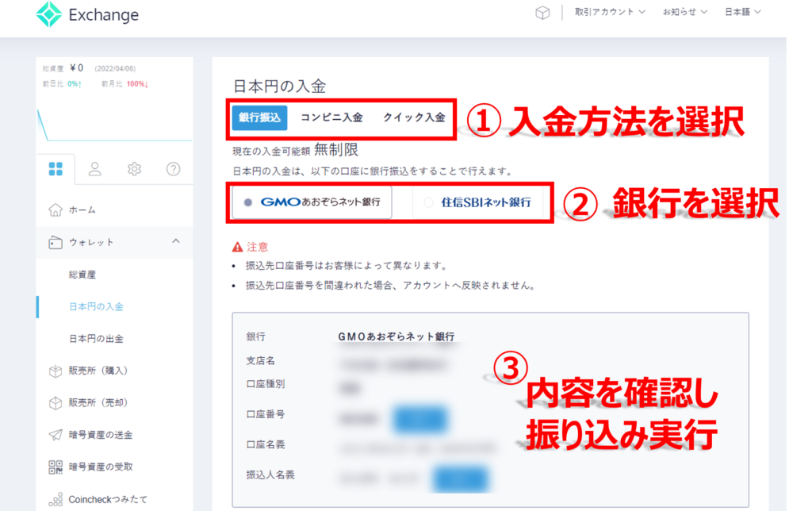Screen dimensions: 812x511
Task: Expand the 取引アカウント dropdown
Action: [x=610, y=12]
